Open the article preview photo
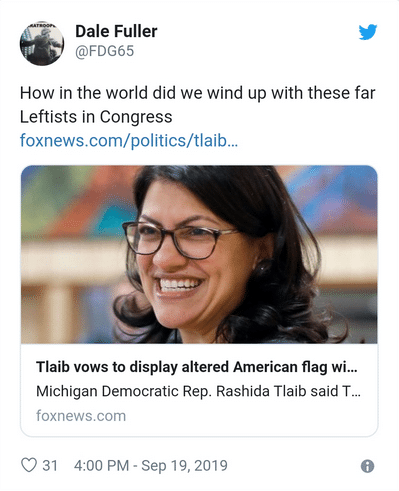399x491 pixels. pyautogui.click(x=199, y=254)
